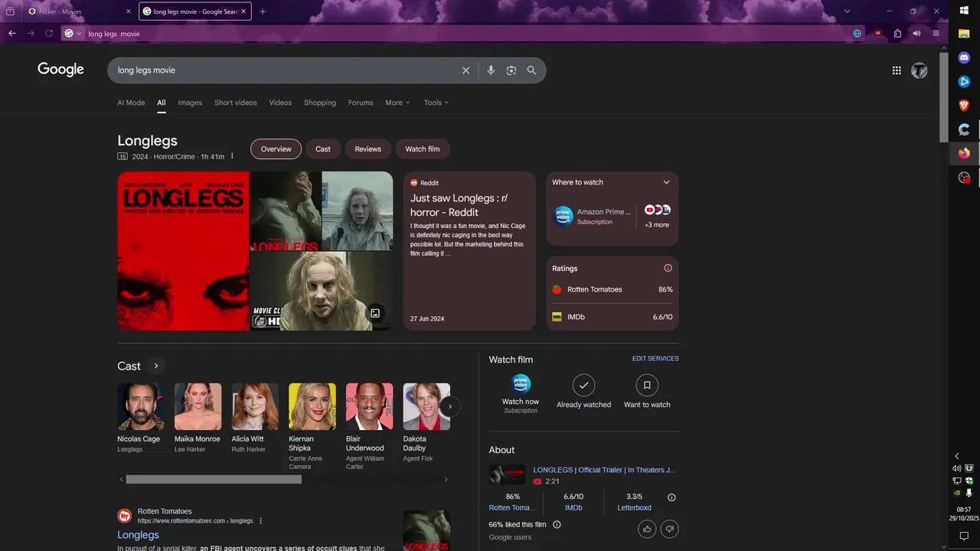Click into the Google search input

coord(283,70)
